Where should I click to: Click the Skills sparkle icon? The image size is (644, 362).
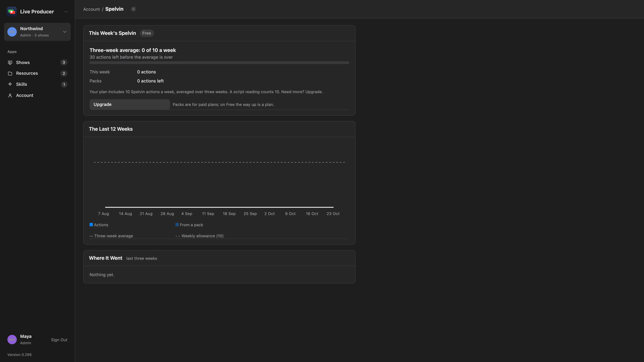click(x=10, y=84)
